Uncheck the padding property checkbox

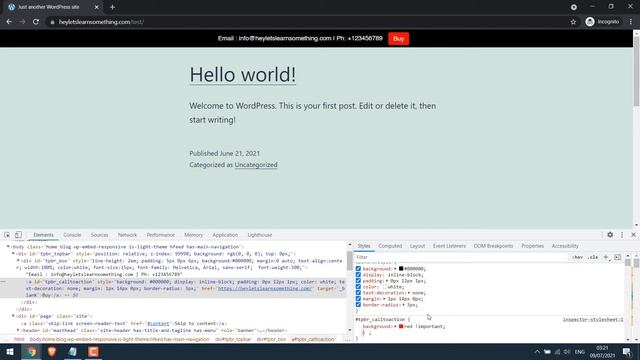358,281
